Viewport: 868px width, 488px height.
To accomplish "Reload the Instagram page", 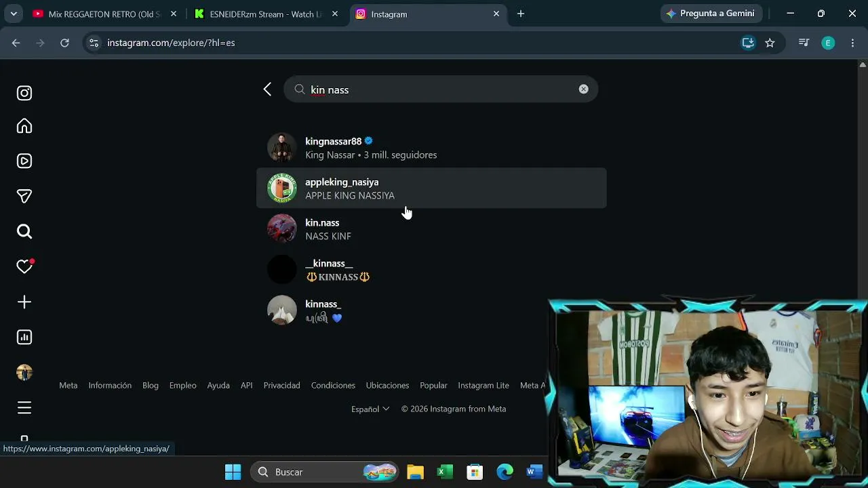I will pyautogui.click(x=64, y=43).
